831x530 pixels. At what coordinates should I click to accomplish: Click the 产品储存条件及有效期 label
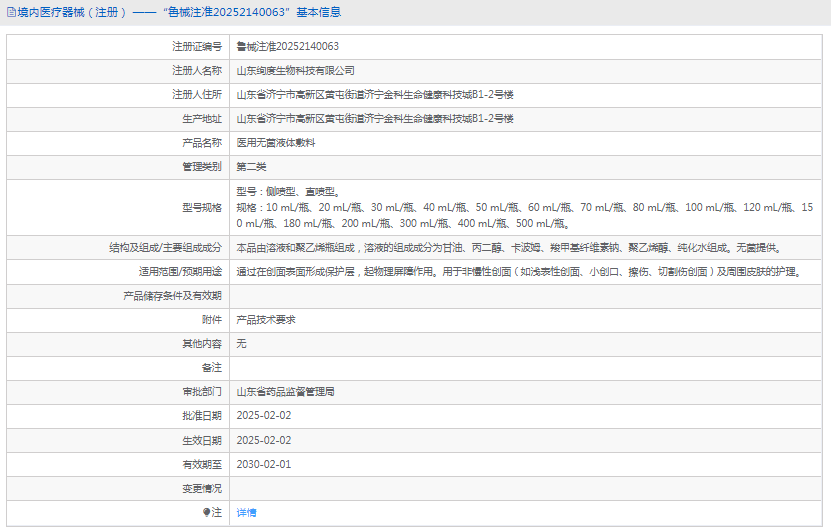point(172,296)
